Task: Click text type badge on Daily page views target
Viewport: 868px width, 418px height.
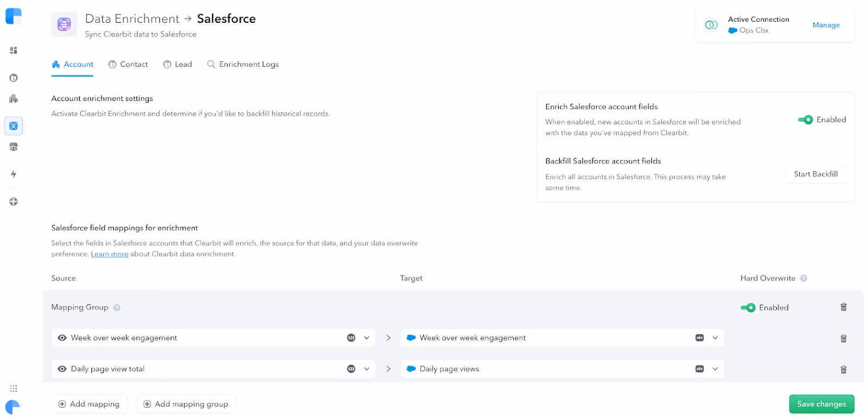Action: point(700,369)
